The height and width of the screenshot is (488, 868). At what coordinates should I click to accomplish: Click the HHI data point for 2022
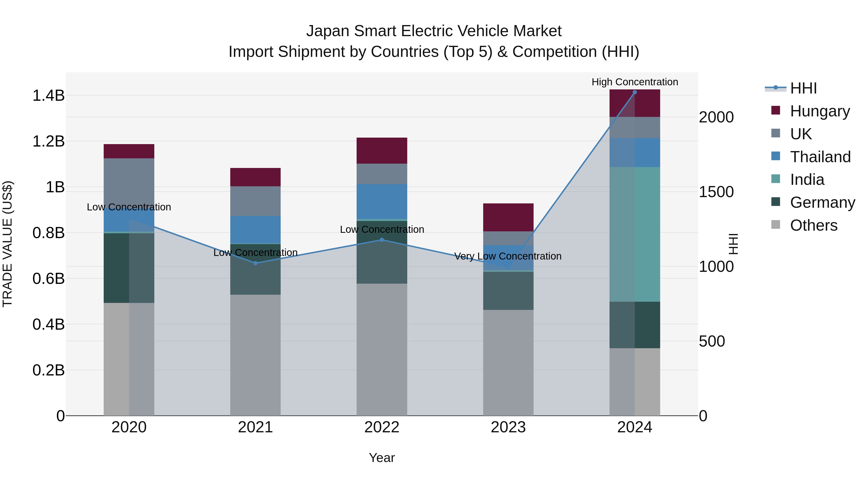point(382,240)
